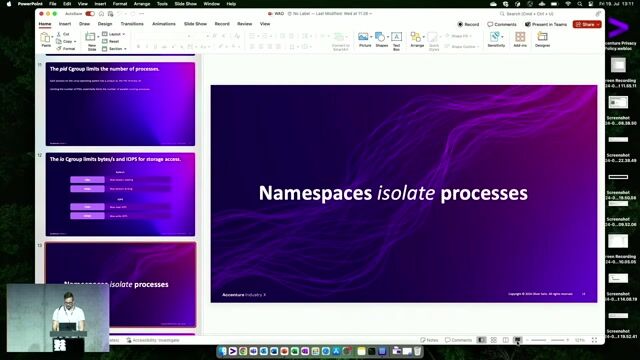The image size is (640, 360).
Task: Click the Cut scissors button
Action: pos(63,34)
